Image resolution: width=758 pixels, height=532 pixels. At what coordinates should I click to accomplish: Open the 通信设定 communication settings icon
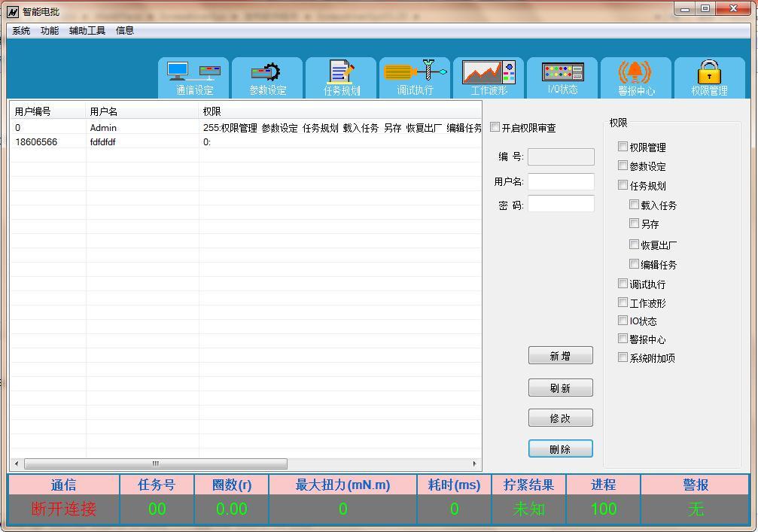pyautogui.click(x=194, y=78)
